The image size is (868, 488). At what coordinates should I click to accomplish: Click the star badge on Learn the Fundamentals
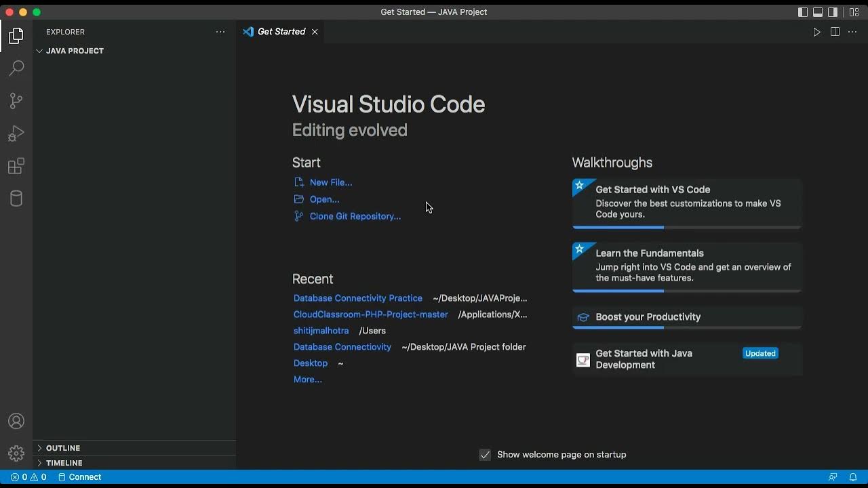[x=579, y=249]
